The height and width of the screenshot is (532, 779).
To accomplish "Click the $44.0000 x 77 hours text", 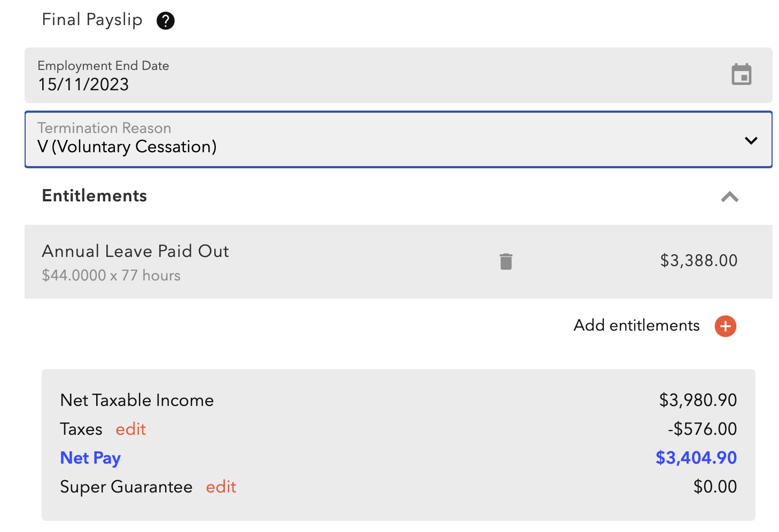I will [x=111, y=276].
